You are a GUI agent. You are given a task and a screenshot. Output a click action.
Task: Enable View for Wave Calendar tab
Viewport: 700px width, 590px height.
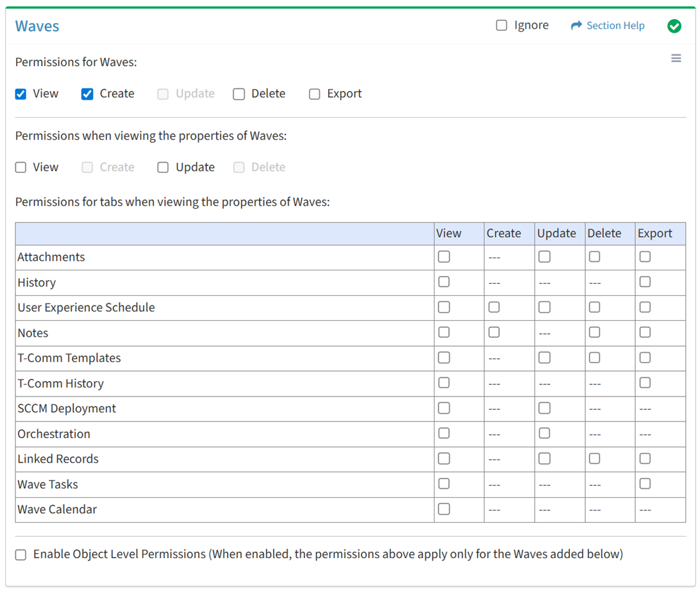[x=444, y=509]
